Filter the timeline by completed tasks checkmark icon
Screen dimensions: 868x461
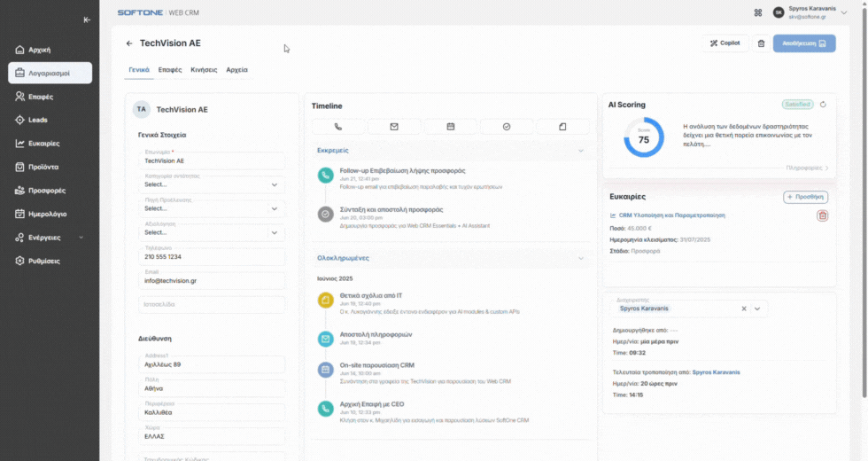pyautogui.click(x=507, y=127)
